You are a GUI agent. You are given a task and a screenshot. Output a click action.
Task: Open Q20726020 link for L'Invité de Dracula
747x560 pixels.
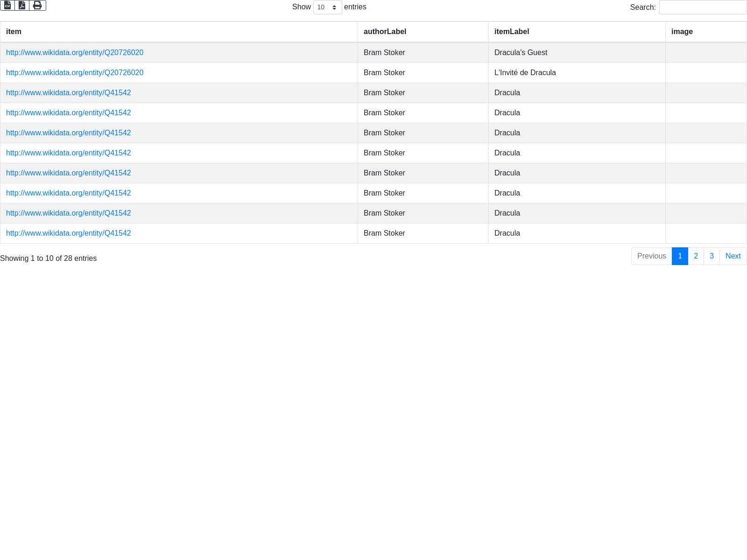click(x=75, y=73)
